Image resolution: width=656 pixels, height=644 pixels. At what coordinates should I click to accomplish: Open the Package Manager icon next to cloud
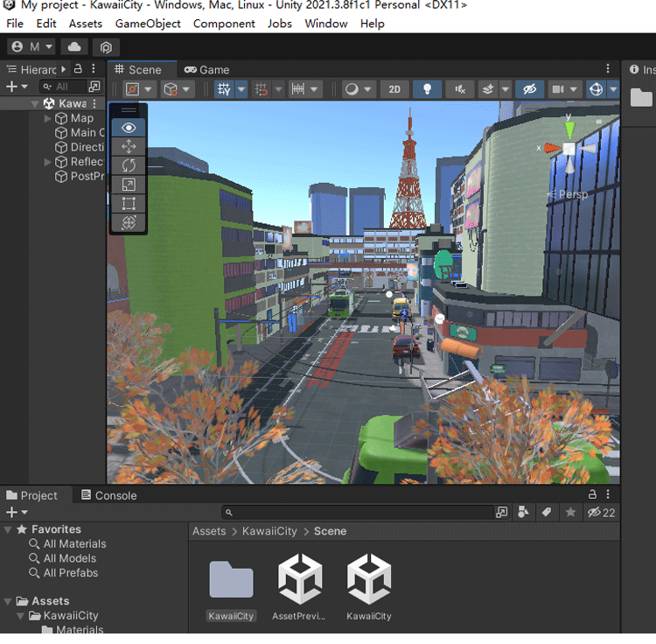pos(106,46)
